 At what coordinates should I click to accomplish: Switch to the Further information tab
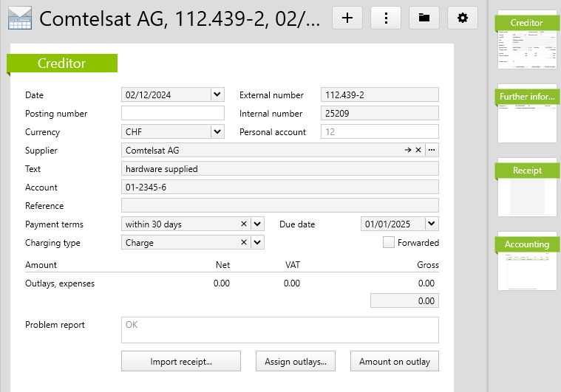tap(527, 97)
